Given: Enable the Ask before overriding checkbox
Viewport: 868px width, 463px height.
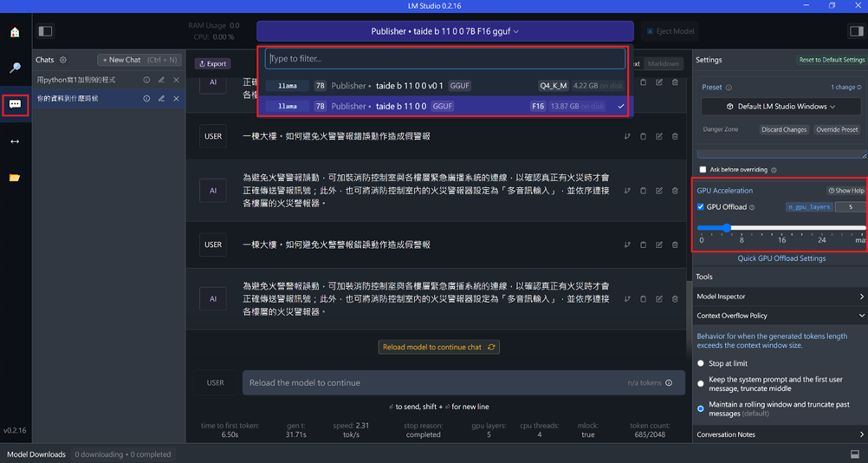Looking at the screenshot, I should [703, 169].
